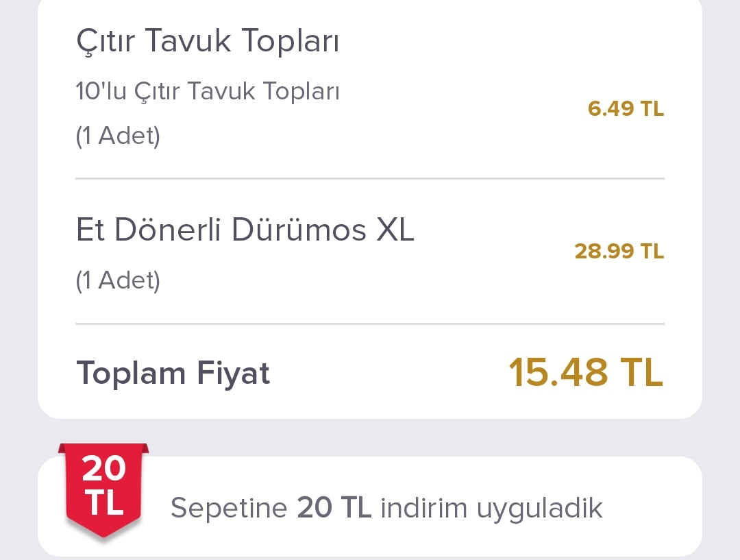Tap the 15.48 TL total amount
This screenshot has width=740, height=560.
coord(585,372)
